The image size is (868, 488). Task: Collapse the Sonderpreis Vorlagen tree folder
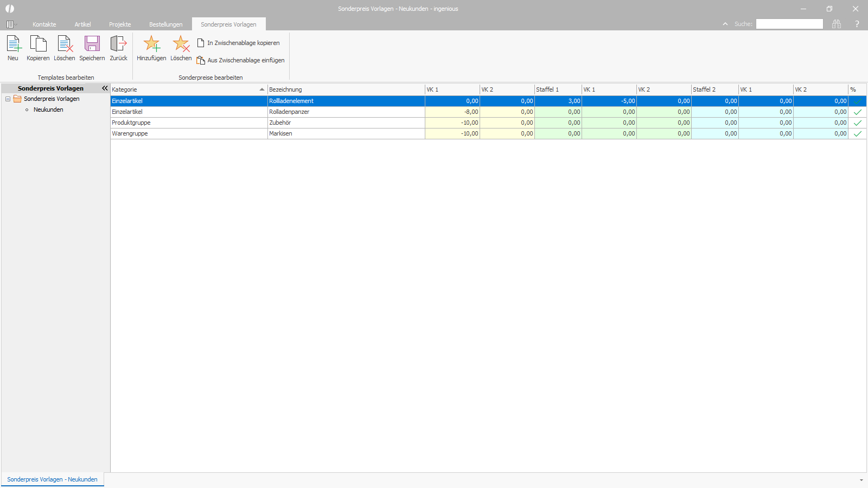pyautogui.click(x=8, y=99)
